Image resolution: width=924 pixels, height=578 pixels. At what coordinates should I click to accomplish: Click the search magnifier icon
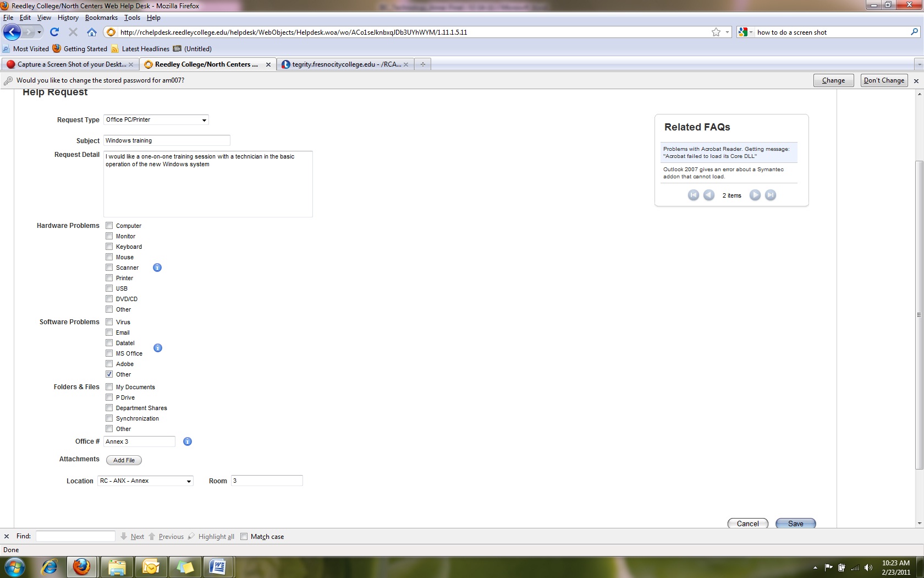click(x=914, y=32)
